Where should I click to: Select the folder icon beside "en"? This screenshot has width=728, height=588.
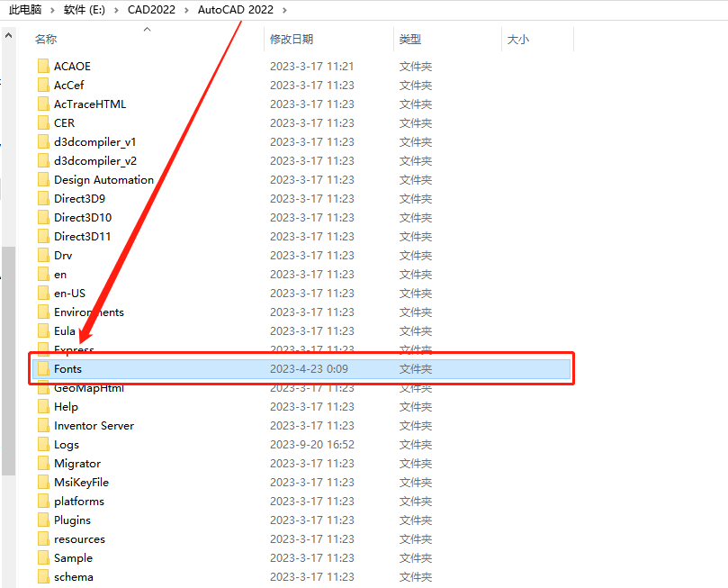click(43, 274)
